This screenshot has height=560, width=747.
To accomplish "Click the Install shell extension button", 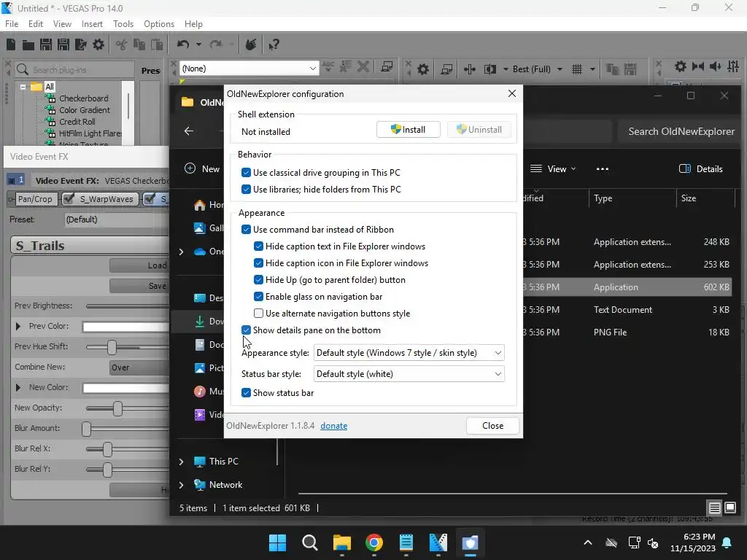I will pos(409,130).
